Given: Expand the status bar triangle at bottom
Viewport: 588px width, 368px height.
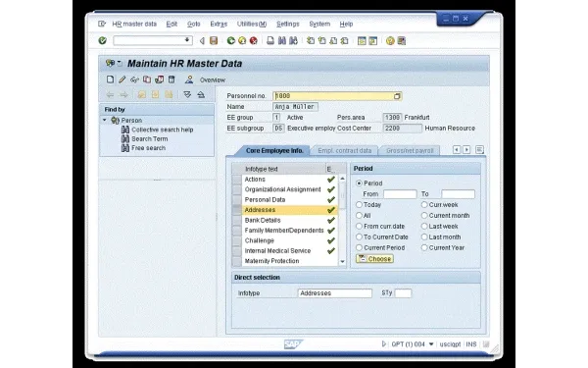Looking at the screenshot, I should click(x=383, y=343).
